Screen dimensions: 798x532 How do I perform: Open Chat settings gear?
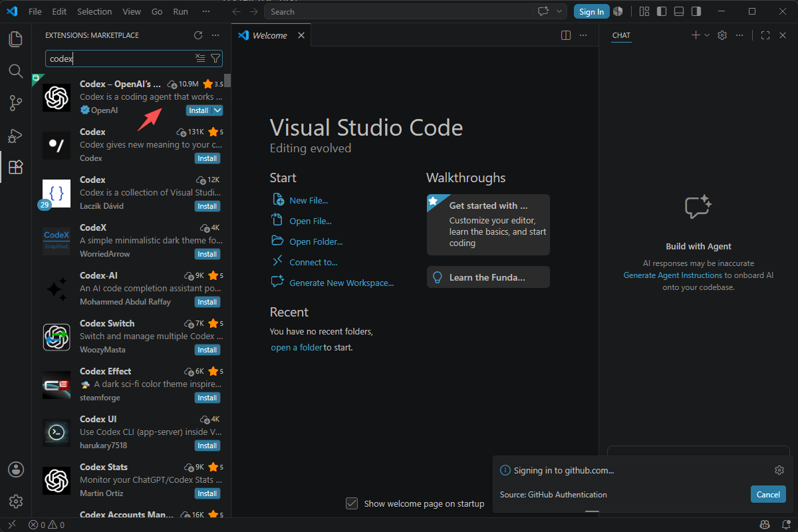pos(722,35)
